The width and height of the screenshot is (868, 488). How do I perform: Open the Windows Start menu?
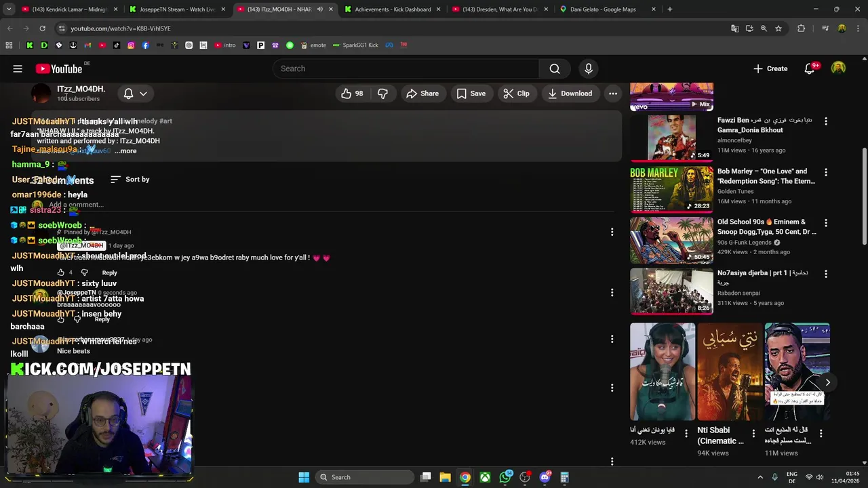point(304,477)
